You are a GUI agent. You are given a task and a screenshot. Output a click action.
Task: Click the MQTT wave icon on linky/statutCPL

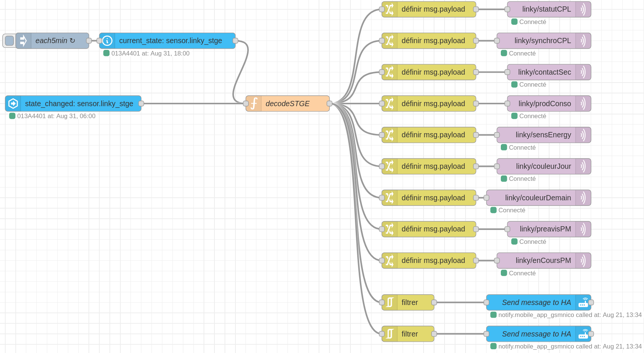[x=583, y=9]
